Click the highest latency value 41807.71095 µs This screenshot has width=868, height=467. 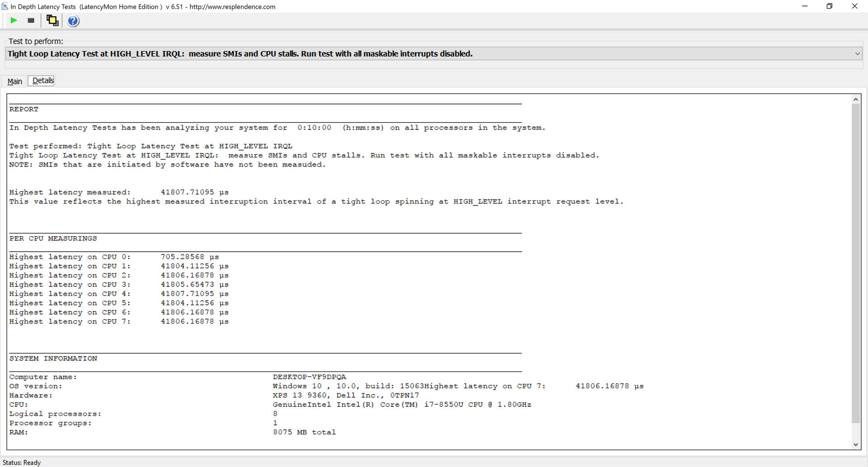pos(194,192)
